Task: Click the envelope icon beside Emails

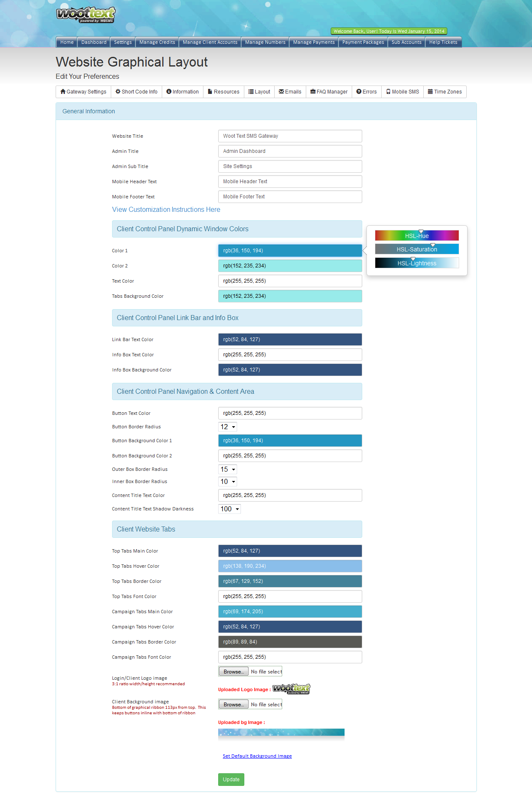Action: point(281,91)
